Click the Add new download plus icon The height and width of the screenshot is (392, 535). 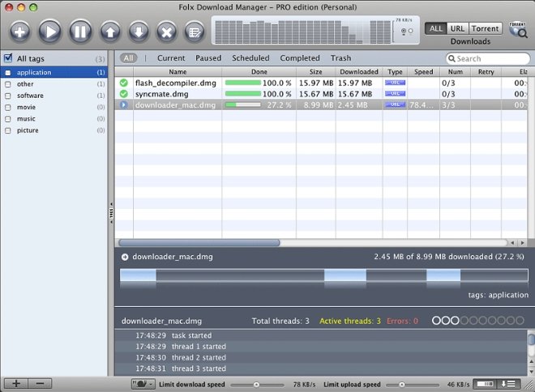tap(19, 32)
